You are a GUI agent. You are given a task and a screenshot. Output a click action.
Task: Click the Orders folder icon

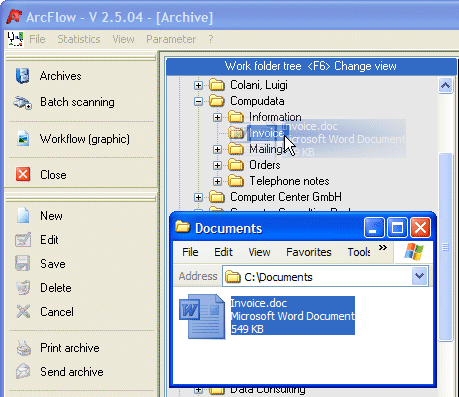coord(236,165)
